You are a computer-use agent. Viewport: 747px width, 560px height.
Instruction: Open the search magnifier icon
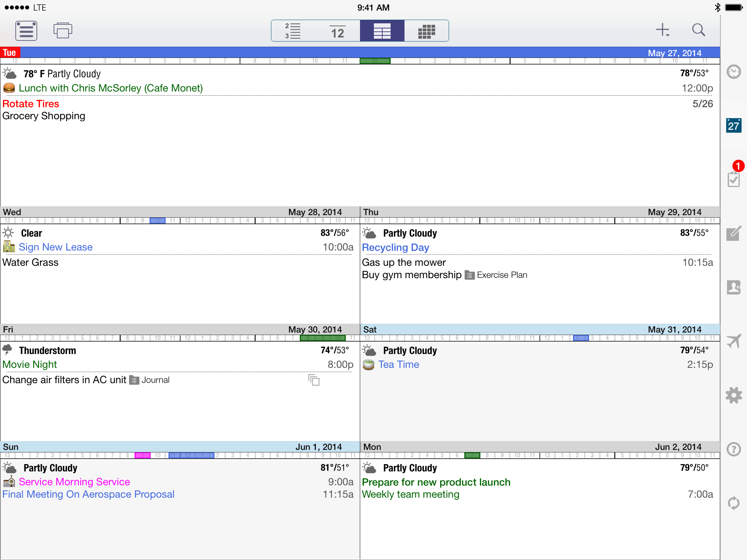pos(698,30)
